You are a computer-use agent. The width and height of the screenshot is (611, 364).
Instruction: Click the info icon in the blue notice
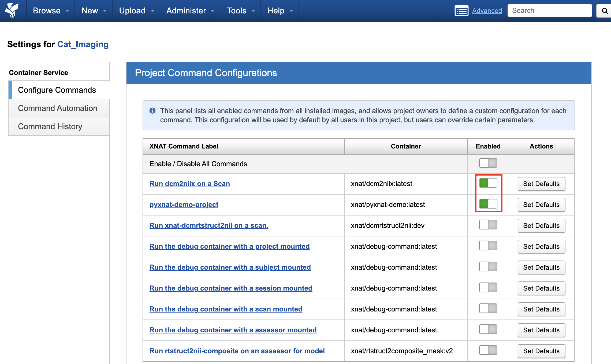coord(152,111)
